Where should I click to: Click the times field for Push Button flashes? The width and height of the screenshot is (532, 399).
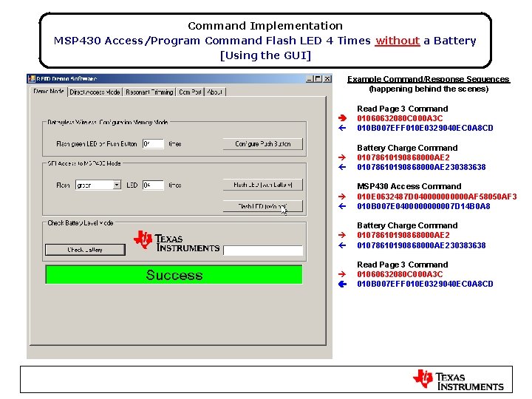[153, 144]
